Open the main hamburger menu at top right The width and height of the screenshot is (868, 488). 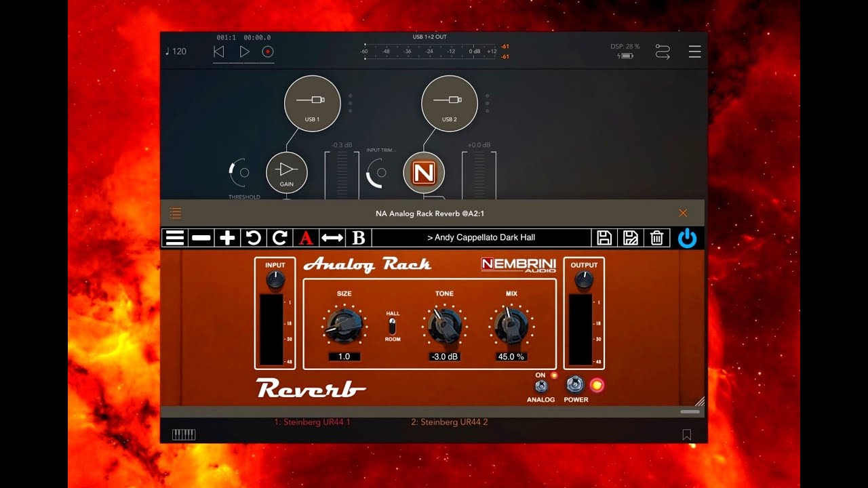(x=695, y=52)
